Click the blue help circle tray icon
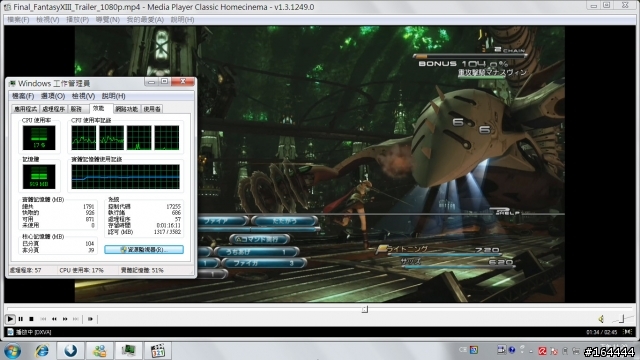The image size is (640, 360). point(512,350)
